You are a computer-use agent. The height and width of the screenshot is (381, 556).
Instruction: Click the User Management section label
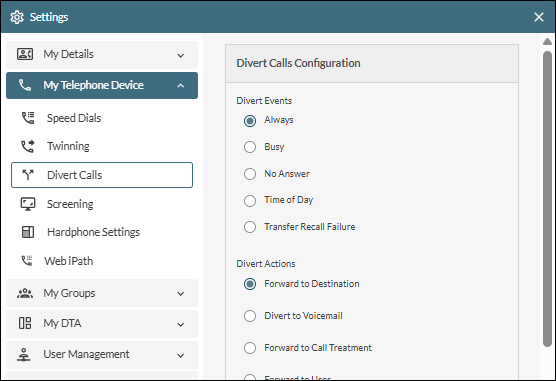point(86,354)
